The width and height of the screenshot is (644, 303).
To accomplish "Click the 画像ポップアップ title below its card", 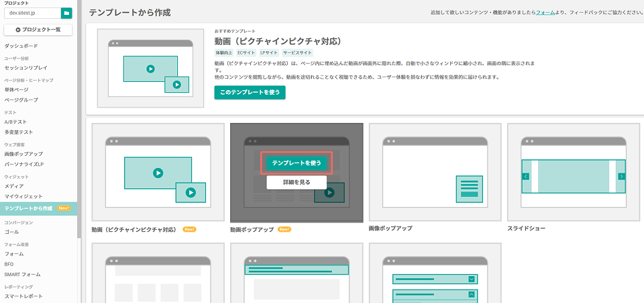I will pos(390,228).
